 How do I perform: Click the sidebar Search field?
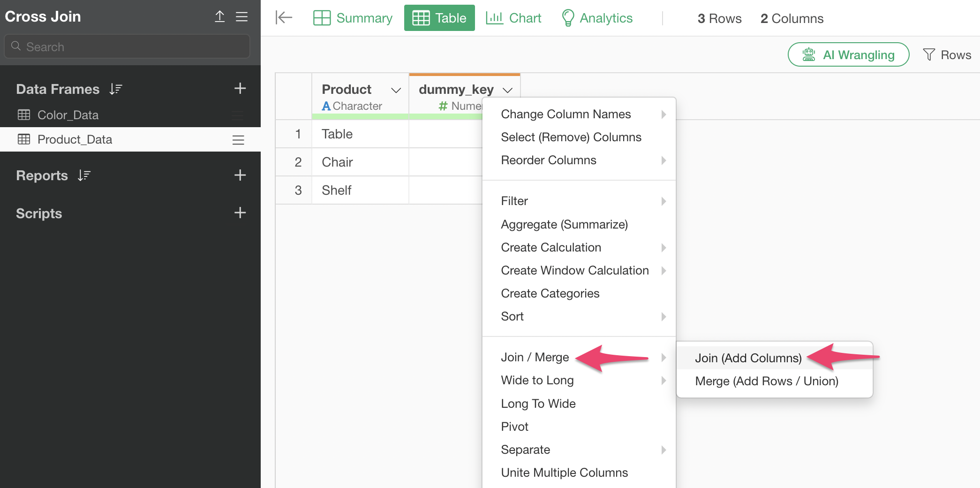coord(127,46)
